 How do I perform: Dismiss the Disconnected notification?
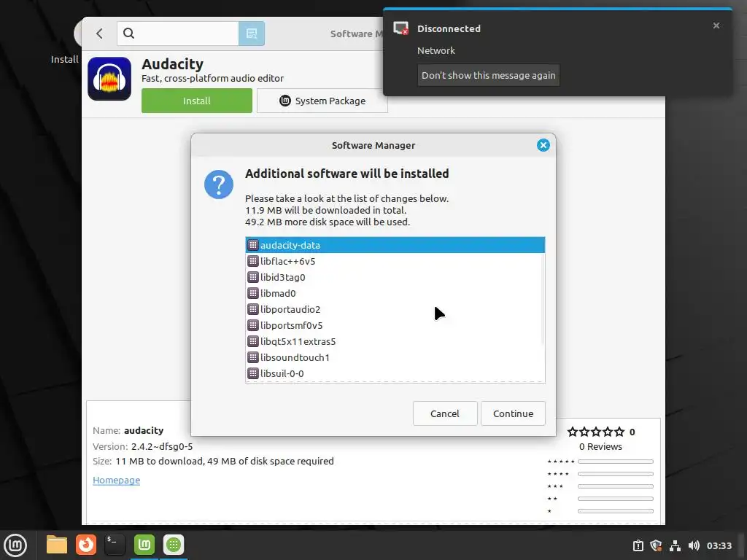716,26
